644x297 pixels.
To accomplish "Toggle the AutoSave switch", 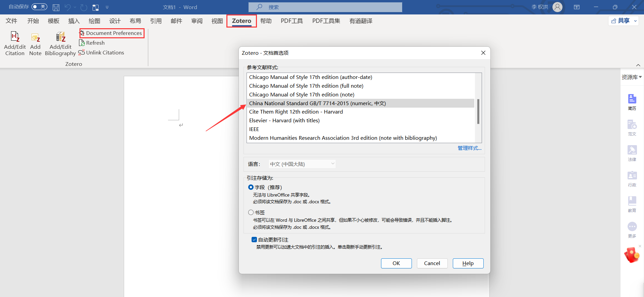I will click(x=39, y=7).
